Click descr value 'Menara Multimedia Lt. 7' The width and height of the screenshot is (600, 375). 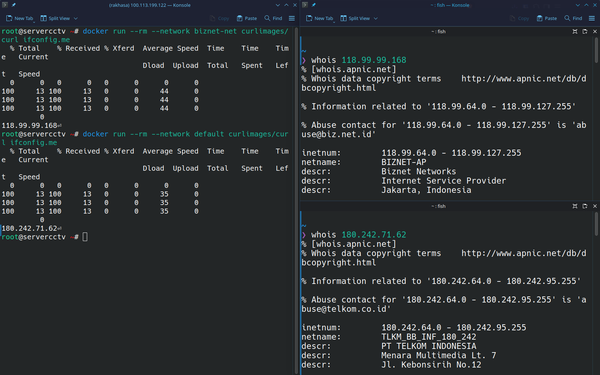[439, 355]
